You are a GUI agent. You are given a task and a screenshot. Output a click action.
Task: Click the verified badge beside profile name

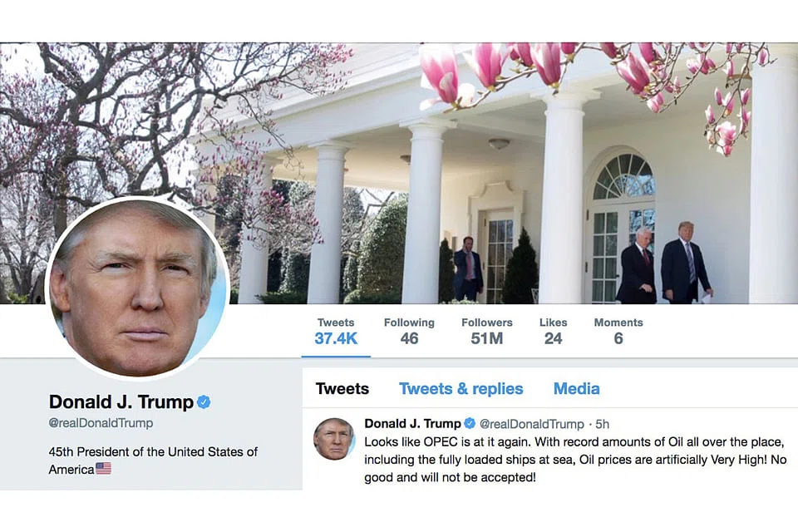(x=204, y=402)
